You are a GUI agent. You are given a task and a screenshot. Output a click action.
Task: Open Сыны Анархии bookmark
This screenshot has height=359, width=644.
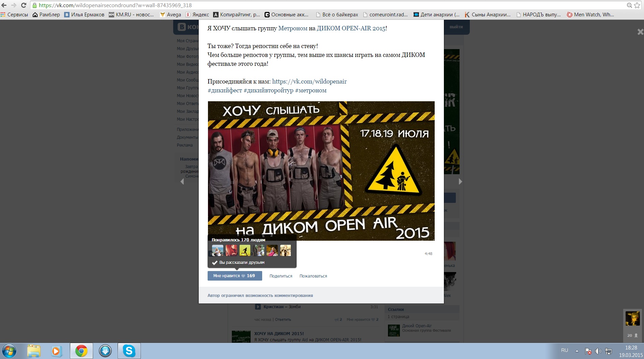pos(488,15)
